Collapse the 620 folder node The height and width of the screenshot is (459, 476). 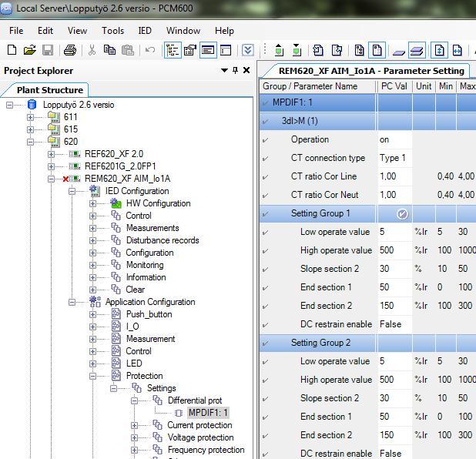tap(30, 142)
